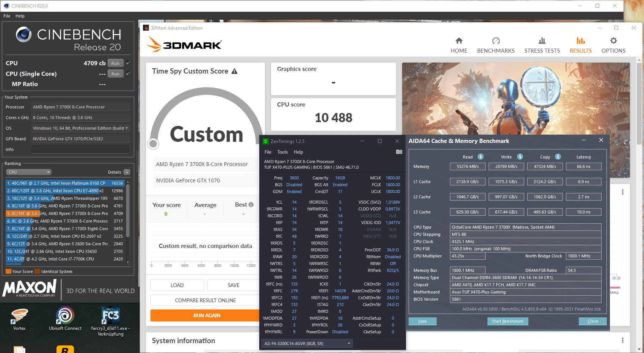This screenshot has width=644, height=353.
Task: Select Intel Core i7-7700K ranking row
Action: tap(65, 259)
